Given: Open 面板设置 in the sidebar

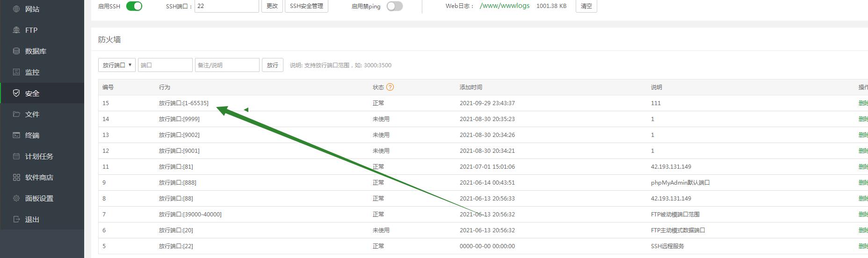Looking at the screenshot, I should point(39,198).
